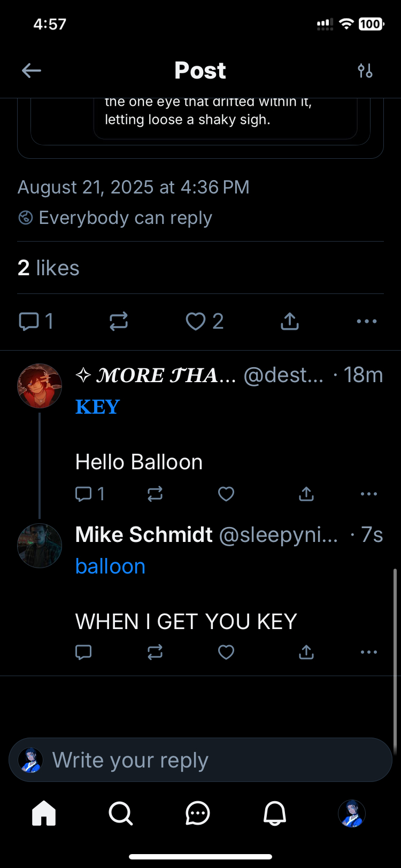This screenshot has width=401, height=868.
Task: Open the Notifications bell tab
Action: [x=275, y=813]
